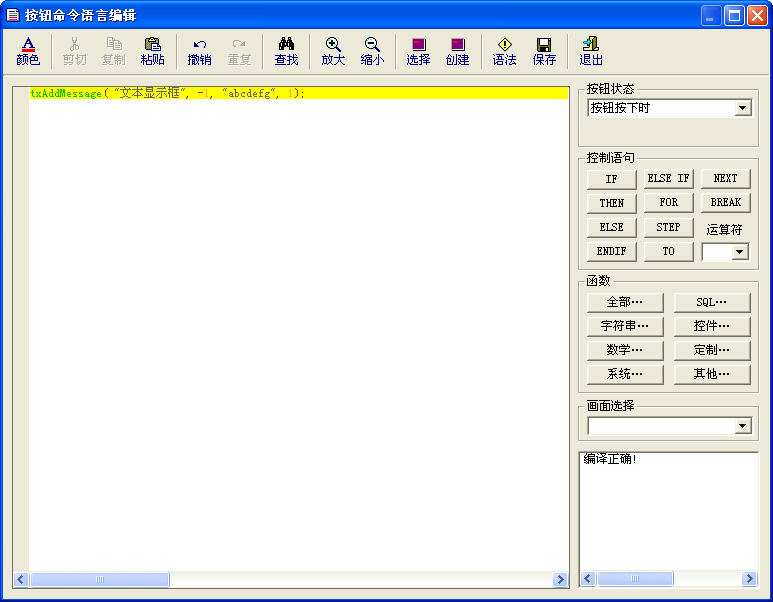Open 系统… system functions
The width and height of the screenshot is (773, 602).
625,374
